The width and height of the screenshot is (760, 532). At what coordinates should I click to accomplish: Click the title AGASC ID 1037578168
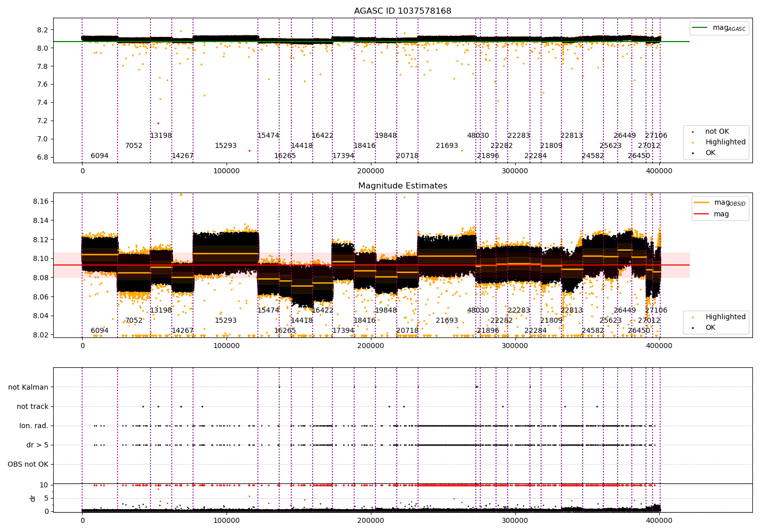pos(403,11)
